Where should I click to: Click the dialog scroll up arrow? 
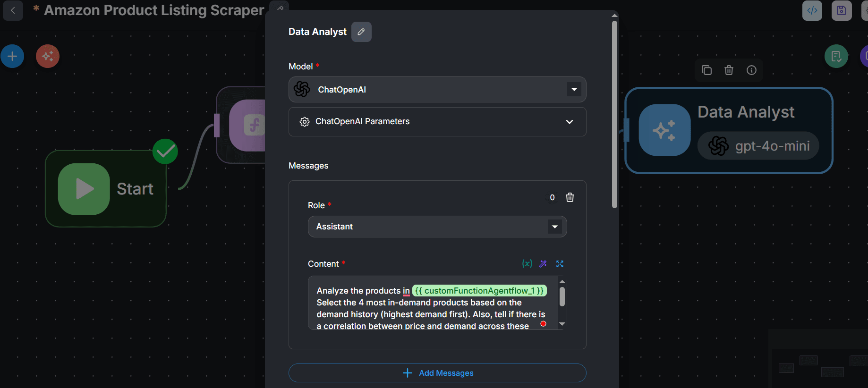(x=614, y=16)
